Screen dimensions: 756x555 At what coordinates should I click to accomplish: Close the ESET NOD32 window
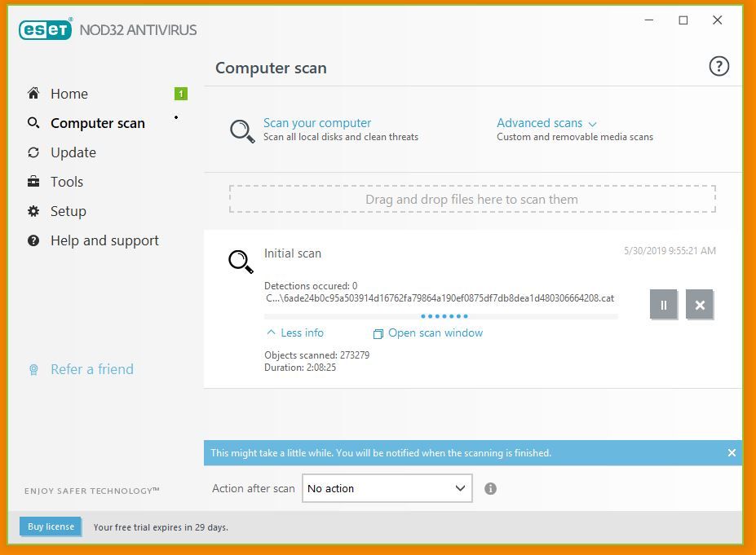point(718,20)
